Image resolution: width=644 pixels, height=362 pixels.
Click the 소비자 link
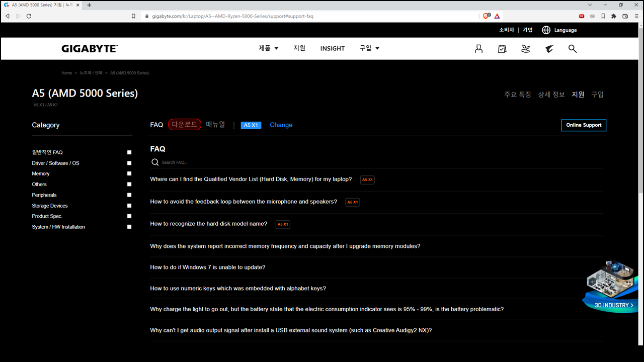click(x=507, y=30)
